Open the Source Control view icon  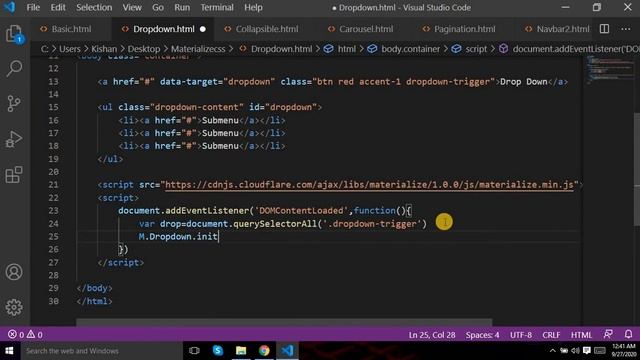pos(14,103)
